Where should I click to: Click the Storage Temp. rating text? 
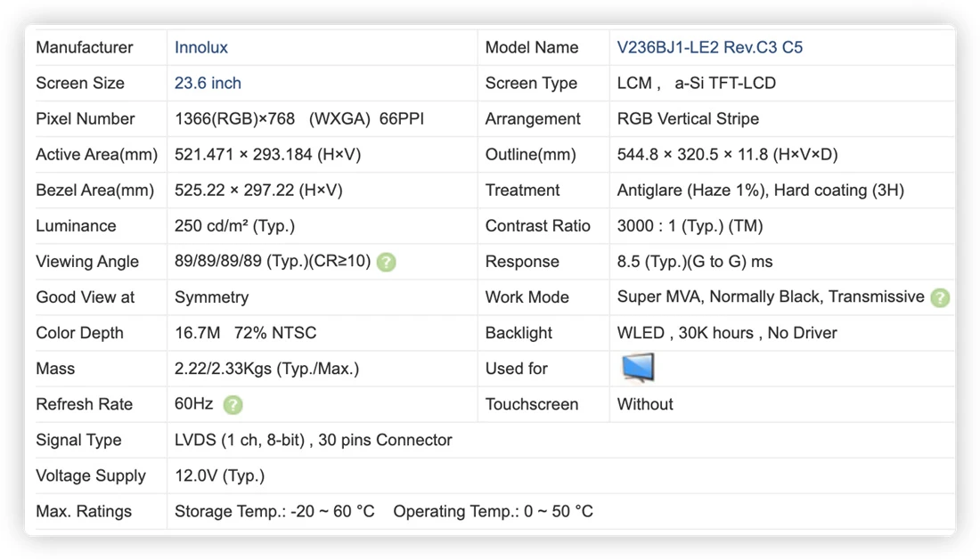(274, 511)
